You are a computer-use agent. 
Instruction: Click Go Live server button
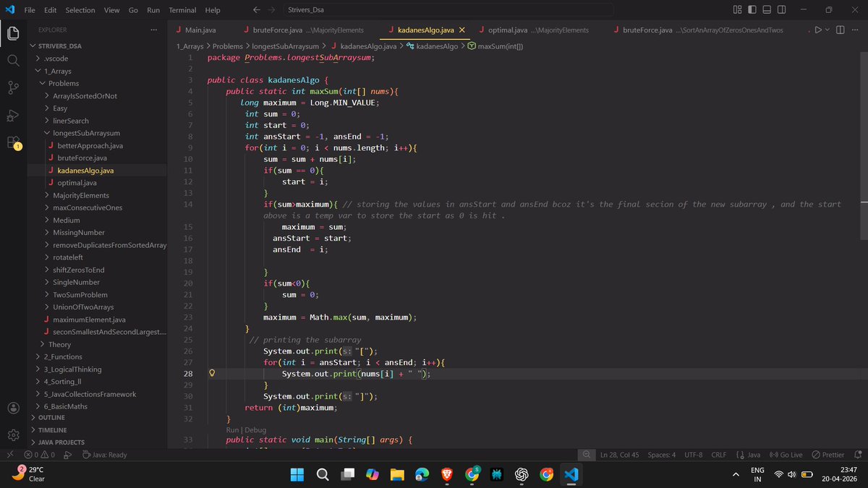point(786,455)
